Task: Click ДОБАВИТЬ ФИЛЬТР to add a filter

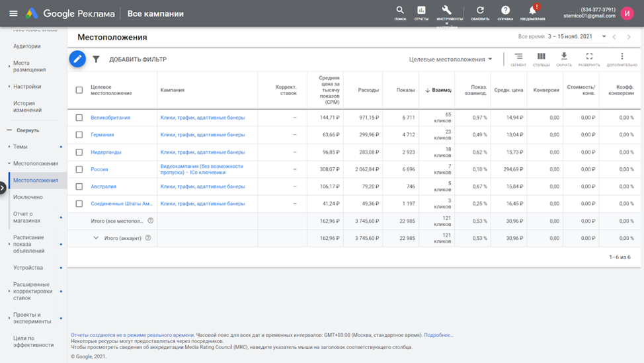Action: coord(138,60)
